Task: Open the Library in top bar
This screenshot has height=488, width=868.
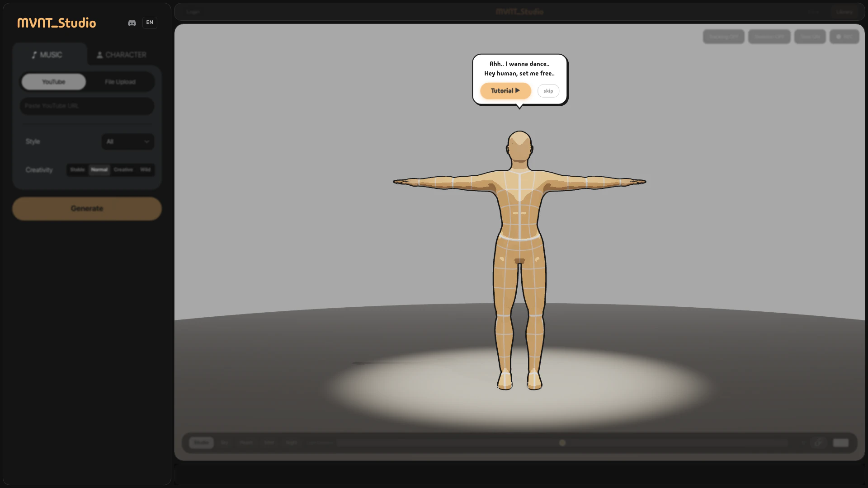Action: pos(844,12)
